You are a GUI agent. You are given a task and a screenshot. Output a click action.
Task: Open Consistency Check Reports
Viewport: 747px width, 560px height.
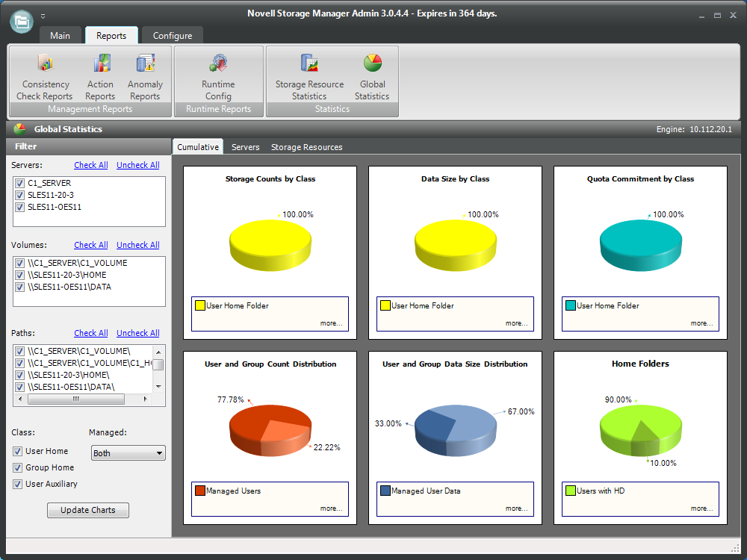(45, 76)
